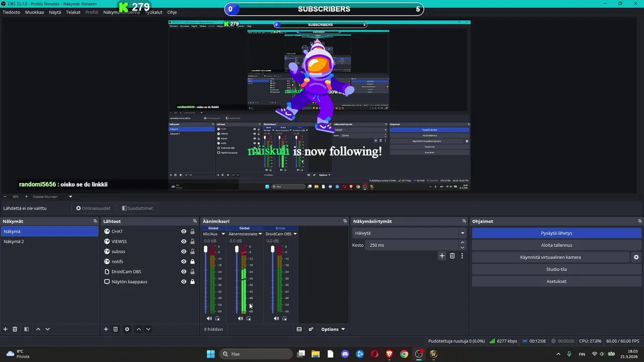Open Discord from the taskbar
The width and height of the screenshot is (644, 362).
click(345, 354)
